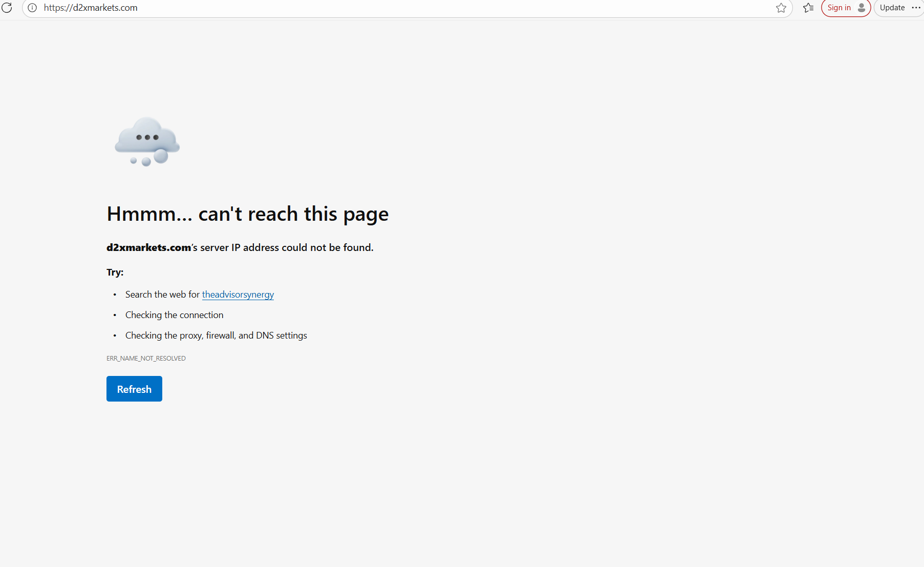Open the Settings and more ellipsis menu

coord(916,8)
